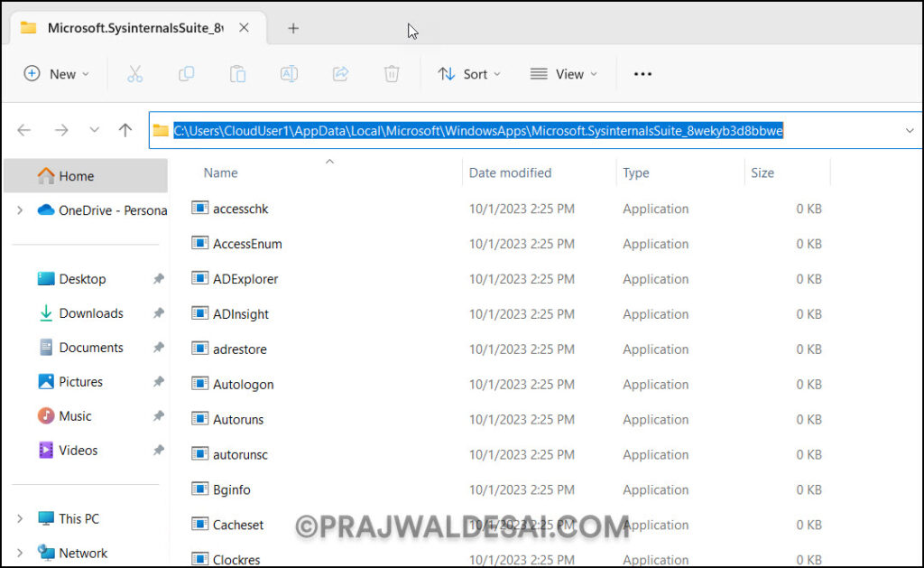Open Documents in navigation pane
The width and height of the screenshot is (924, 568).
click(x=91, y=348)
